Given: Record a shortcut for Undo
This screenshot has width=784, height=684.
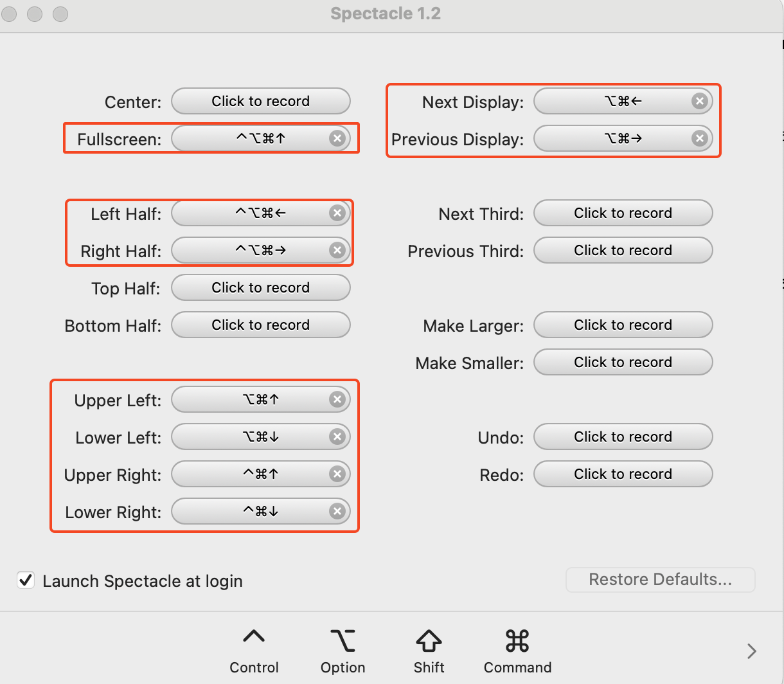Looking at the screenshot, I should tap(623, 437).
